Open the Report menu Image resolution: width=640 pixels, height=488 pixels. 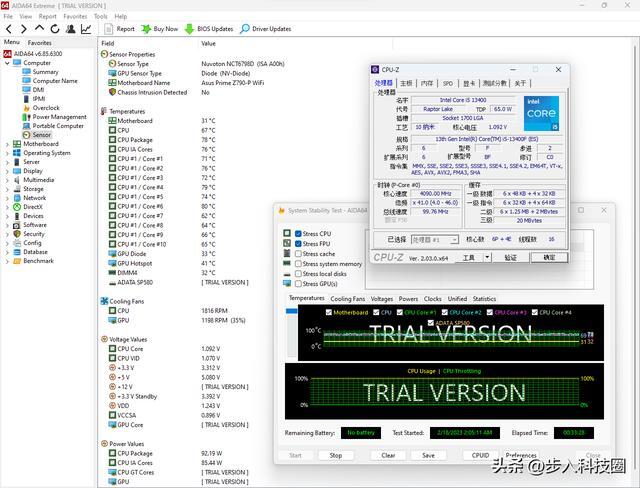pos(48,16)
